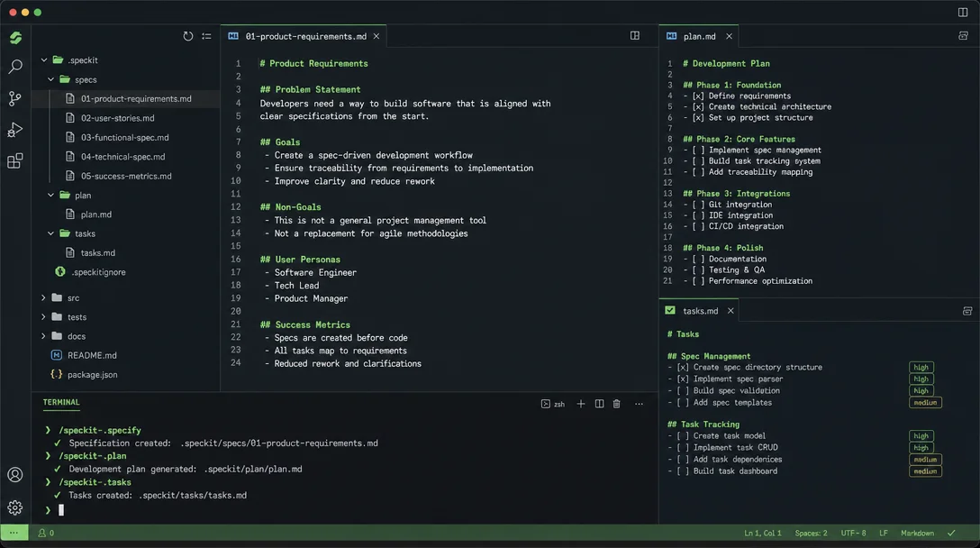Click LF line ending indicator
This screenshot has height=548, width=980.
click(x=883, y=533)
